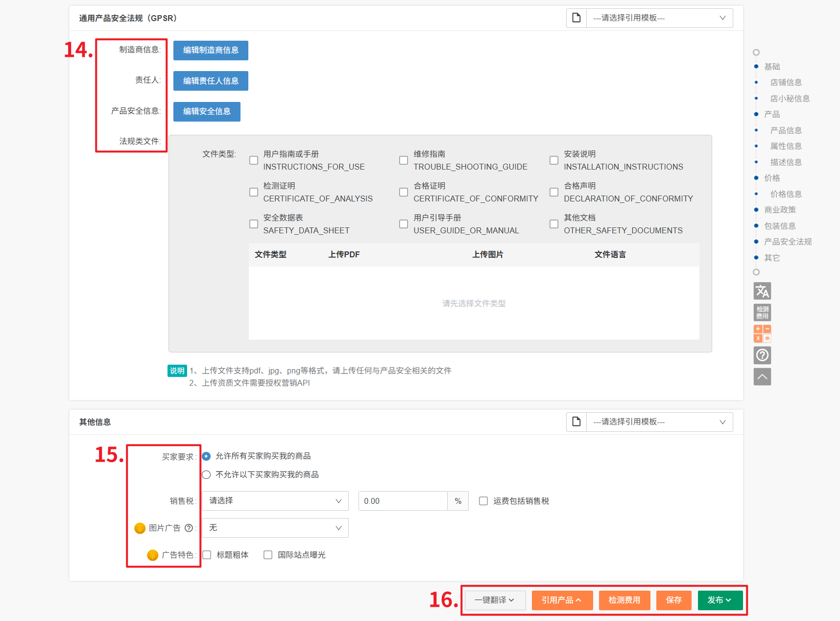
Task: Check the SAFETY_DATA_SHEET file type box
Action: [254, 224]
